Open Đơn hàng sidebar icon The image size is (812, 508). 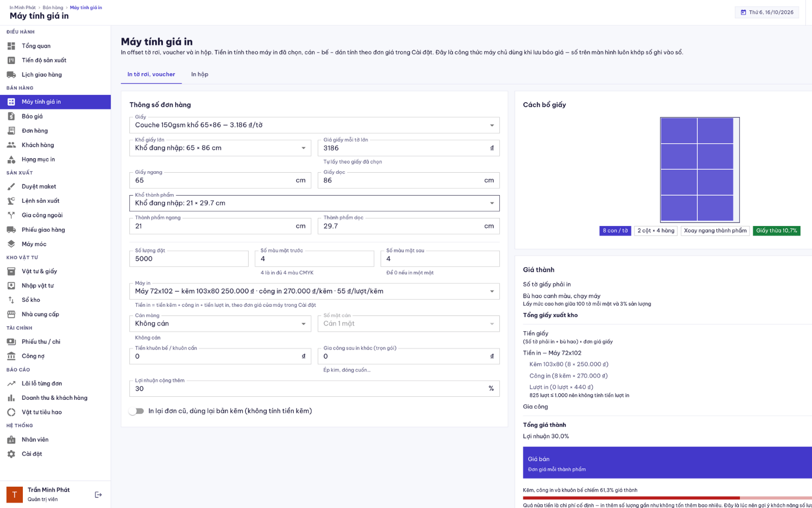click(11, 131)
